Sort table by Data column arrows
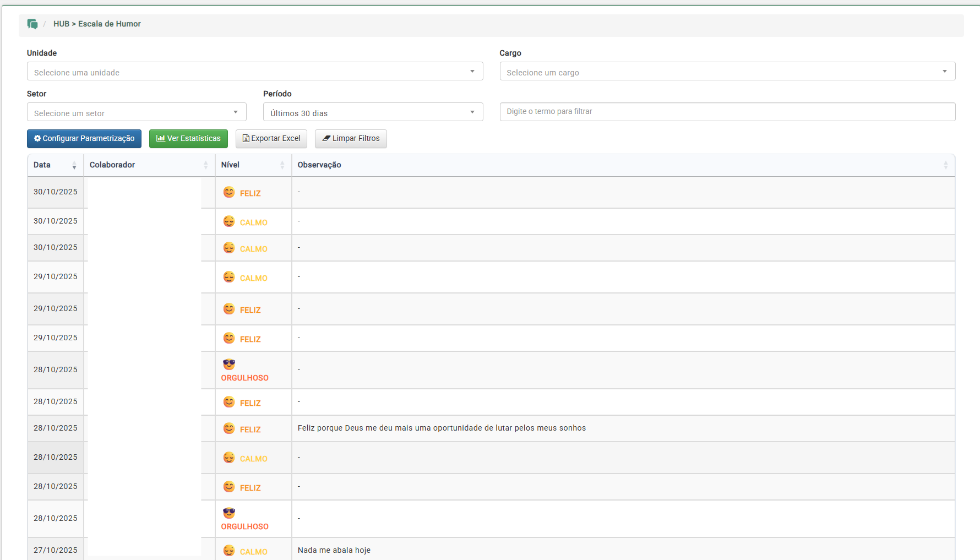This screenshot has height=560, width=980. [74, 165]
